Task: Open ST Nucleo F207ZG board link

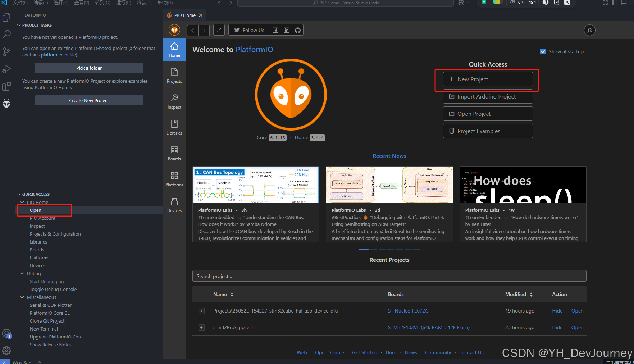Action: pos(408,311)
